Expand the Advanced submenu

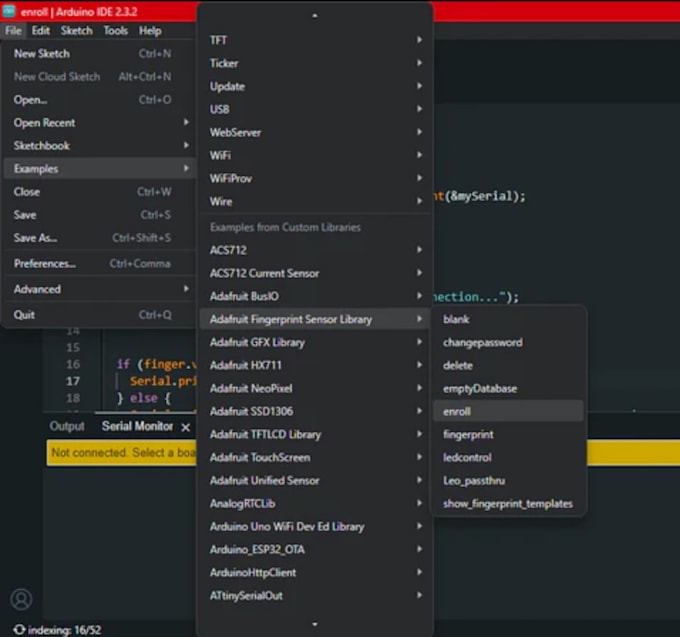[99, 289]
